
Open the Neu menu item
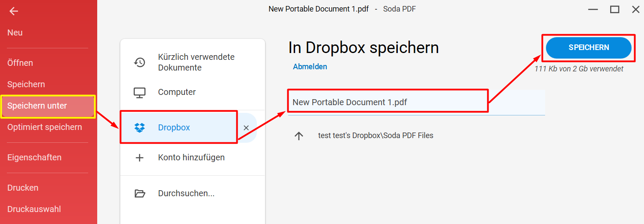(15, 32)
